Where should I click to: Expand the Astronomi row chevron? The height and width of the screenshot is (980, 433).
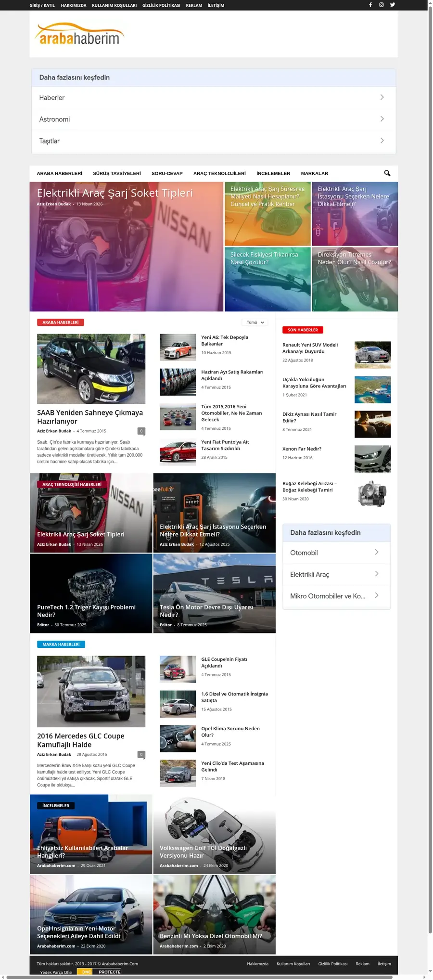[x=382, y=119]
